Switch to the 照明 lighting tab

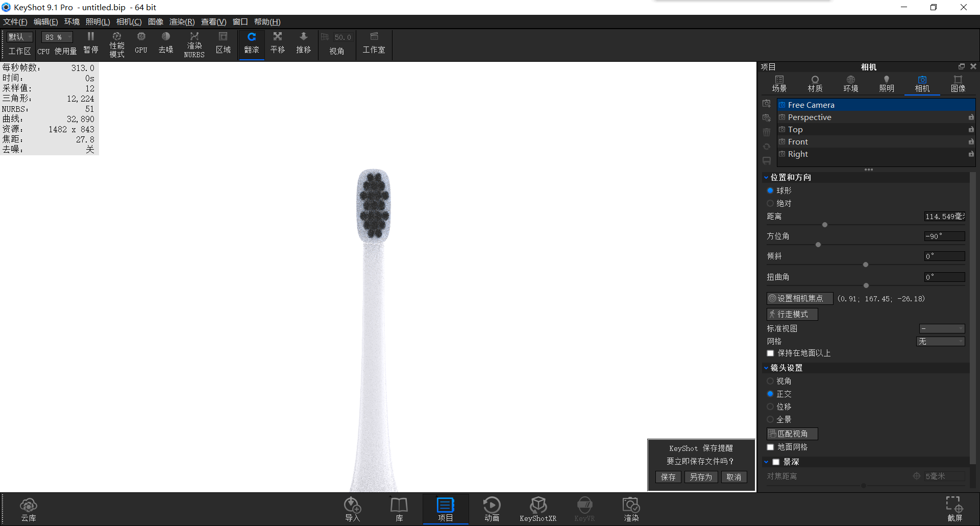(886, 83)
